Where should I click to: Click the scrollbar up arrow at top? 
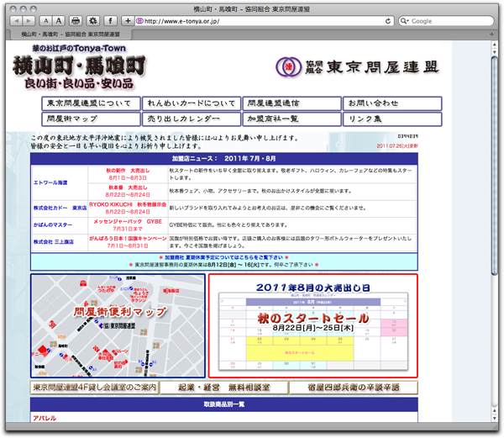tap(495, 44)
